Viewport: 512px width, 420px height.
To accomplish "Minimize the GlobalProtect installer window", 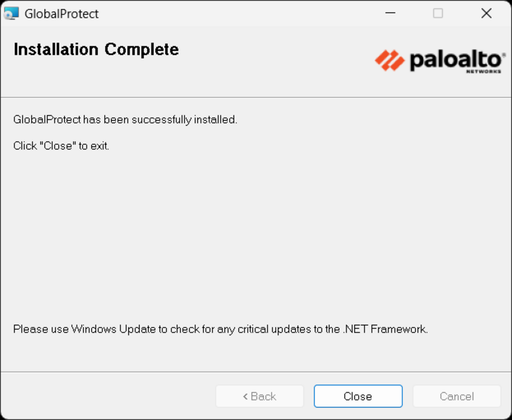I will coord(390,14).
